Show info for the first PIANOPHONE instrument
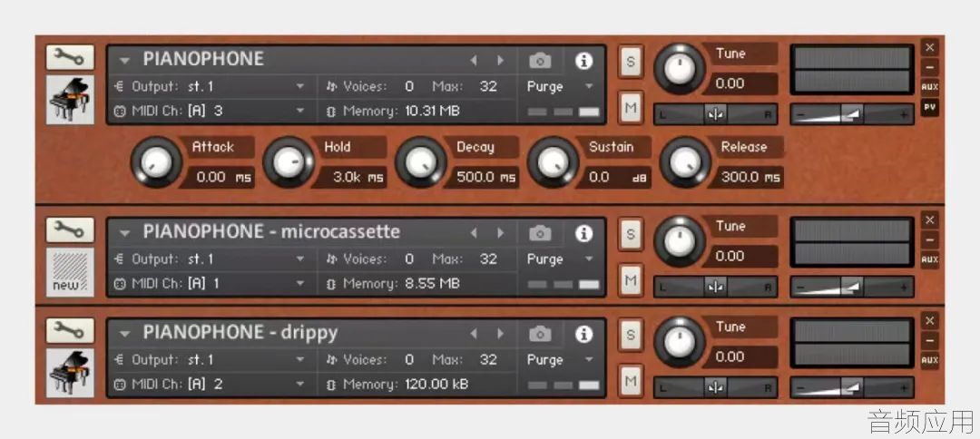The image size is (980, 439). pyautogui.click(x=583, y=61)
